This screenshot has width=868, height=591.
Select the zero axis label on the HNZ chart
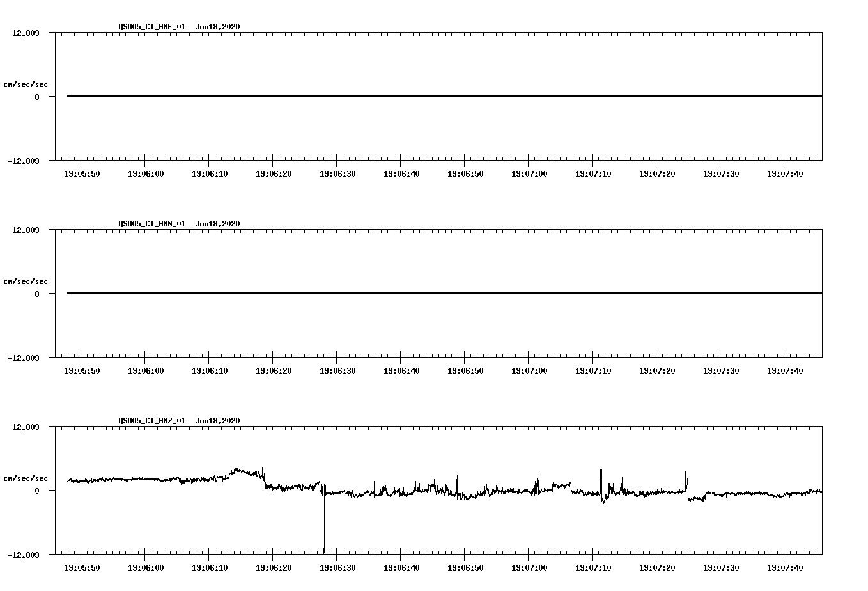(x=37, y=491)
